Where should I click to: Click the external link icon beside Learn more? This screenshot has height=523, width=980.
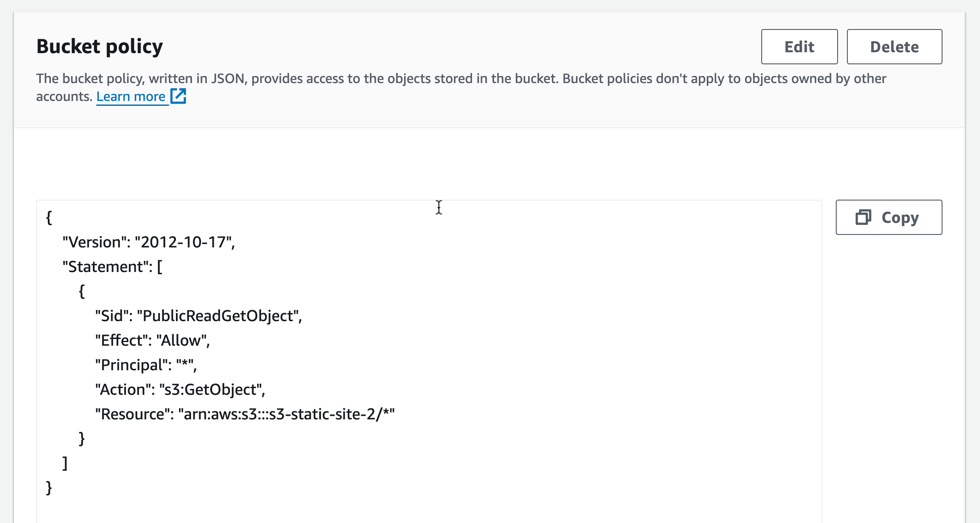coord(178,96)
